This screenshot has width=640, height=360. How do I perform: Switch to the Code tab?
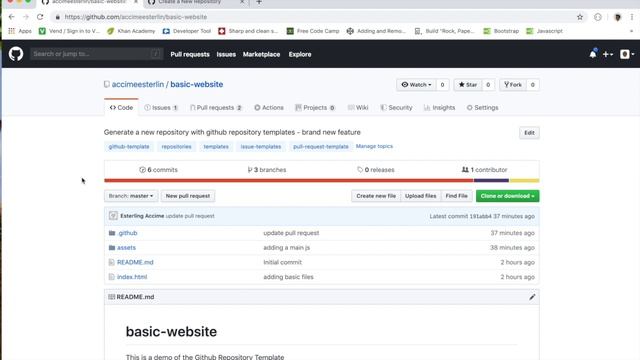coord(121,107)
